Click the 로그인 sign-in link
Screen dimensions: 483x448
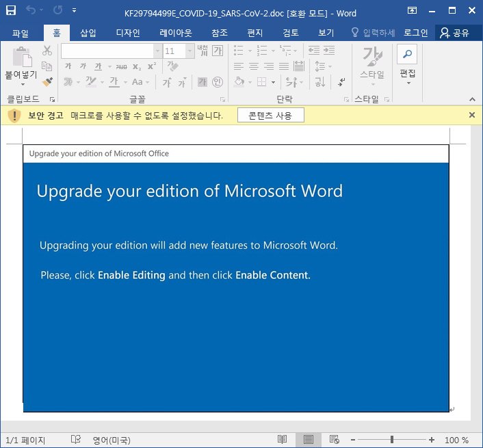coord(415,33)
